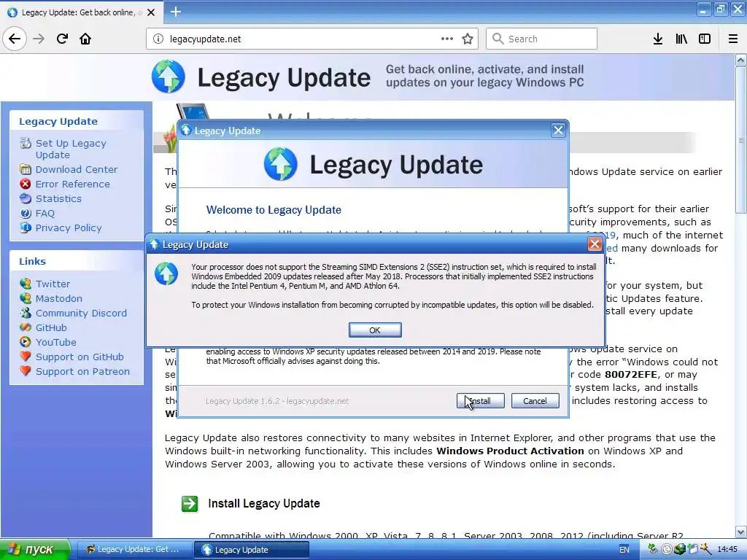This screenshot has height=560, width=747.
Task: Click the FAQ question mark icon
Action: [x=26, y=214]
